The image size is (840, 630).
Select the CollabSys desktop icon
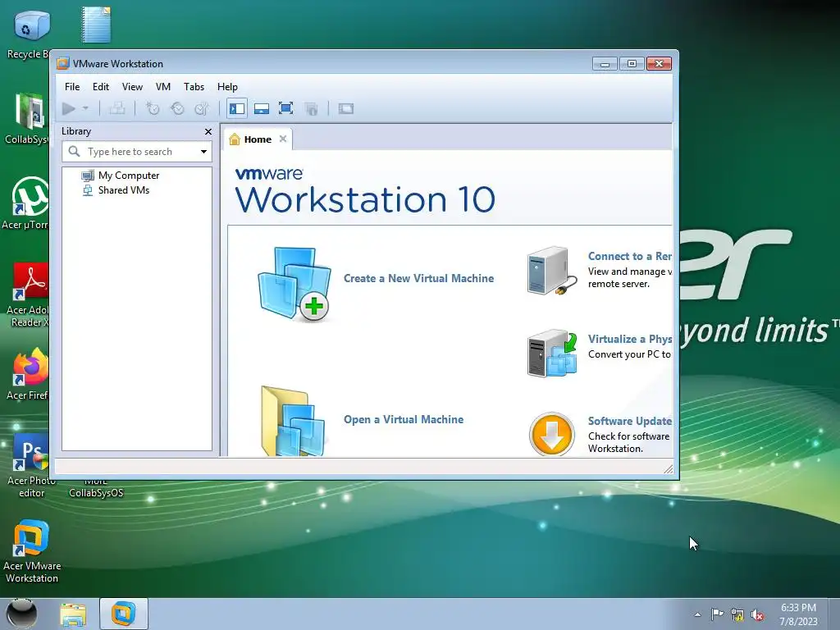click(x=27, y=118)
